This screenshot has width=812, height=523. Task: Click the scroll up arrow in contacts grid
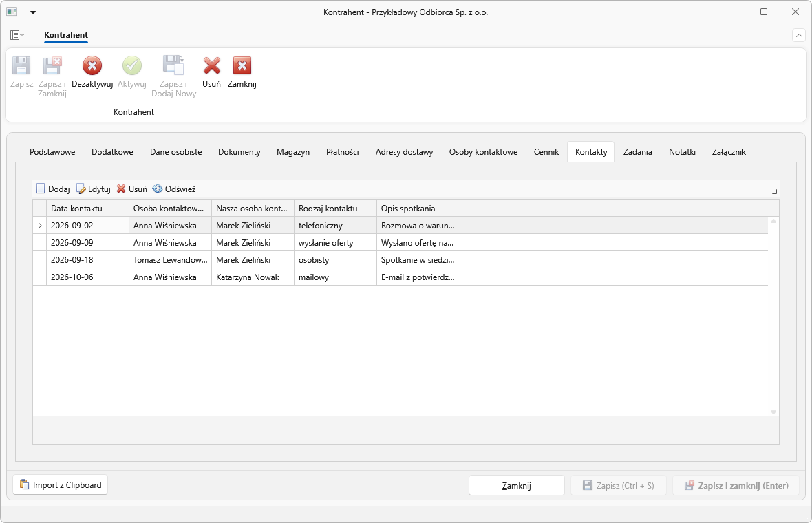[773, 221]
